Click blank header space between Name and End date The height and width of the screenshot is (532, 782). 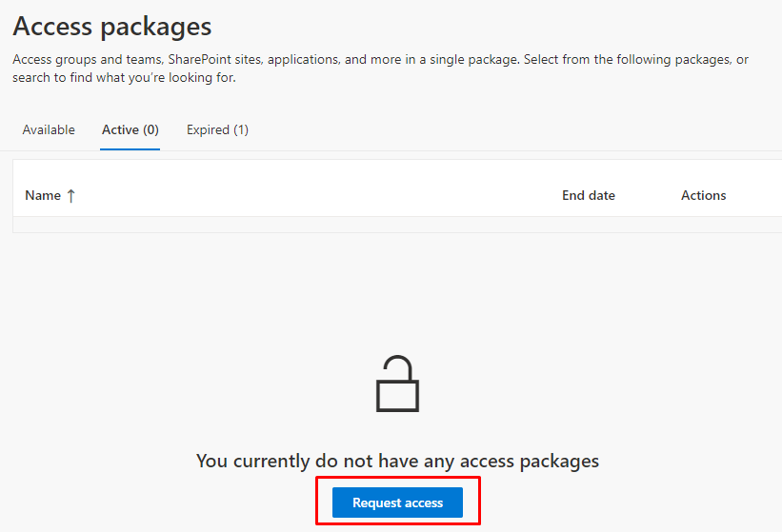pos(314,195)
